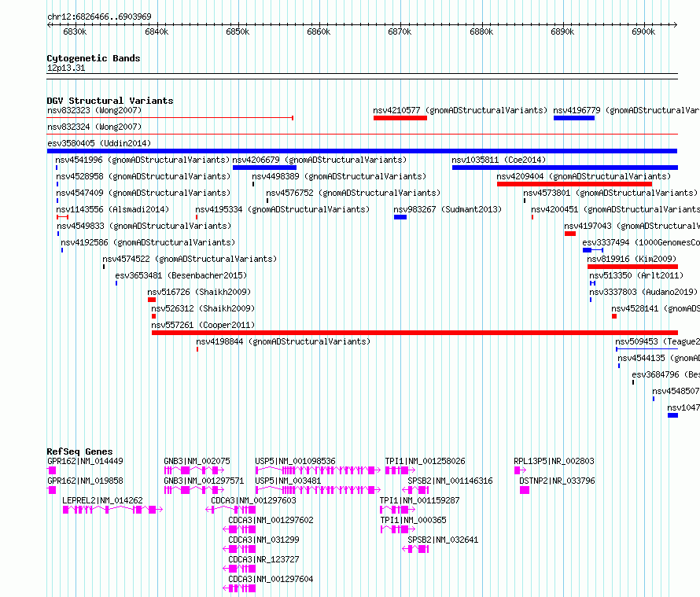Viewport: 700px width, 597px height.
Task: Select CDCA3|NM_001297602 gene label
Action: coord(271,520)
